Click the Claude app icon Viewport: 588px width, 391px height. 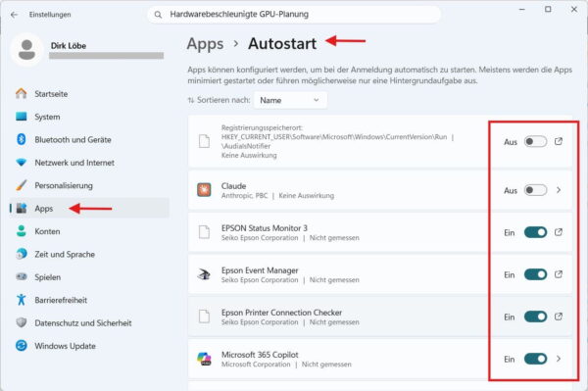pos(204,190)
